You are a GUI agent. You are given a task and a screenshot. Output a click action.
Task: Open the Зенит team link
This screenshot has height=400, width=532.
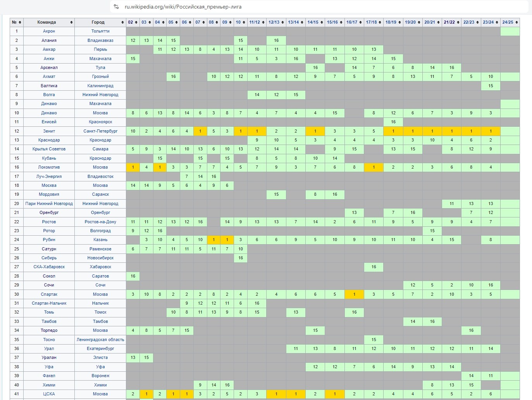click(49, 131)
